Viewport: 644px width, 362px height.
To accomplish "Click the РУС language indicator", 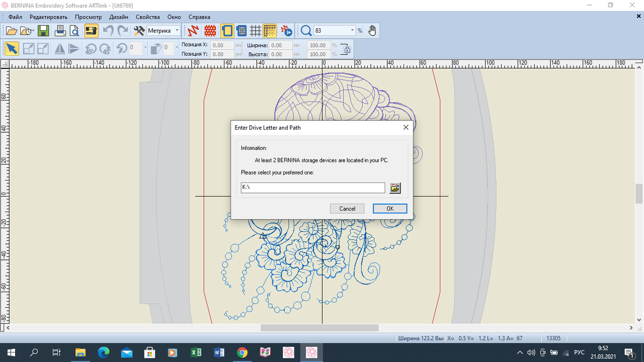I will [579, 352].
